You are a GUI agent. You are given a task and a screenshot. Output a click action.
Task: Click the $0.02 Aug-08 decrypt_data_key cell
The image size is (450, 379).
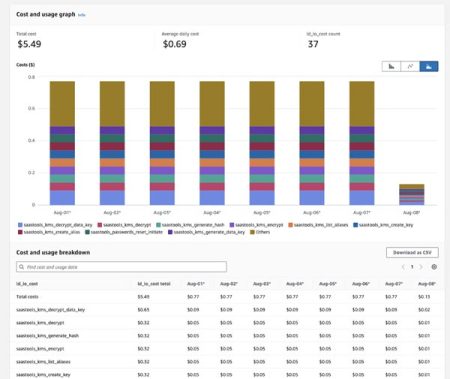pyautogui.click(x=424, y=310)
